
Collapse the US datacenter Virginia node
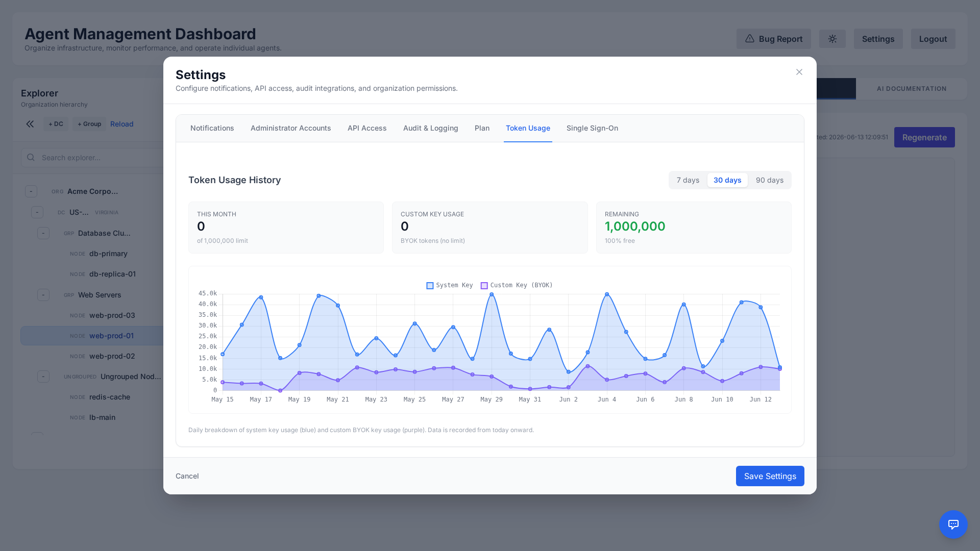pos(37,212)
